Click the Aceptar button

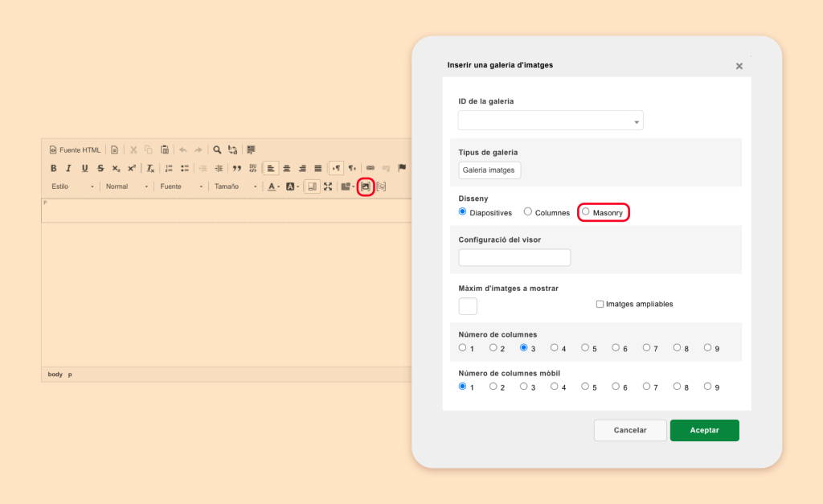click(704, 430)
